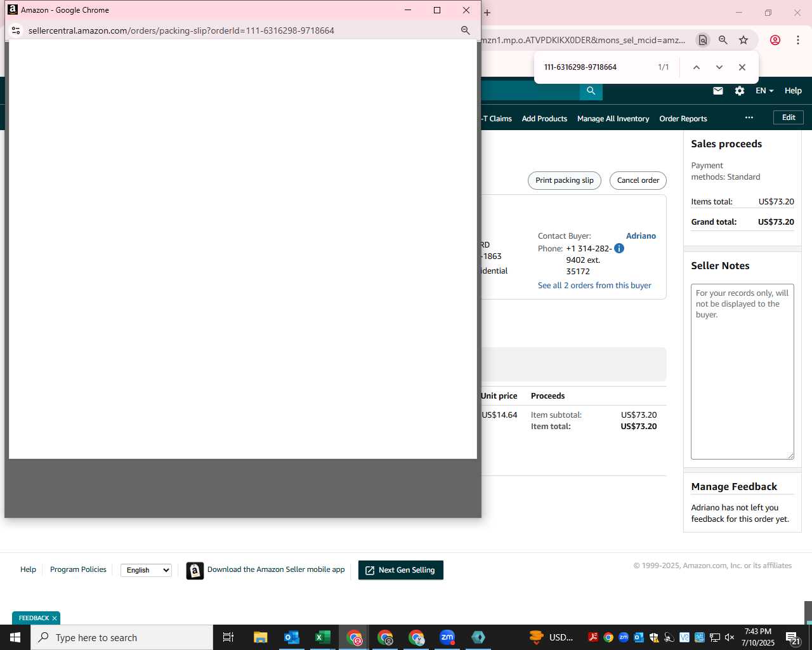Open Chrome's three-dot menu

[797, 40]
